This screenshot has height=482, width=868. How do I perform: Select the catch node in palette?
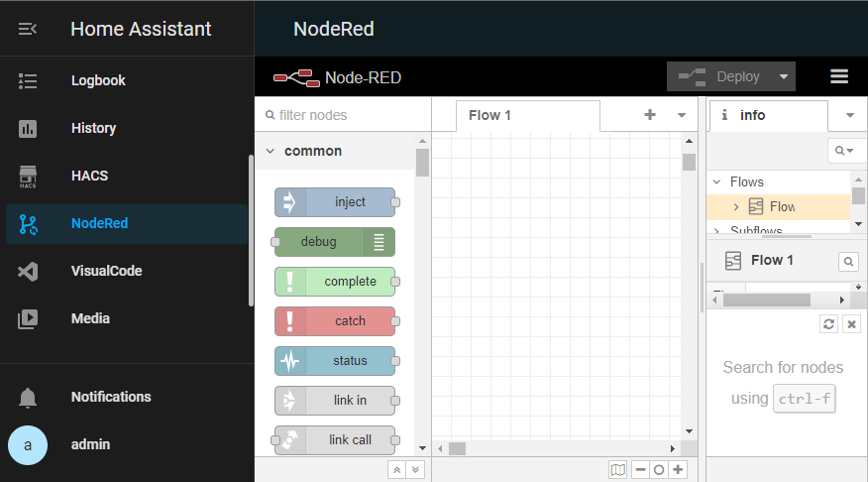(335, 321)
